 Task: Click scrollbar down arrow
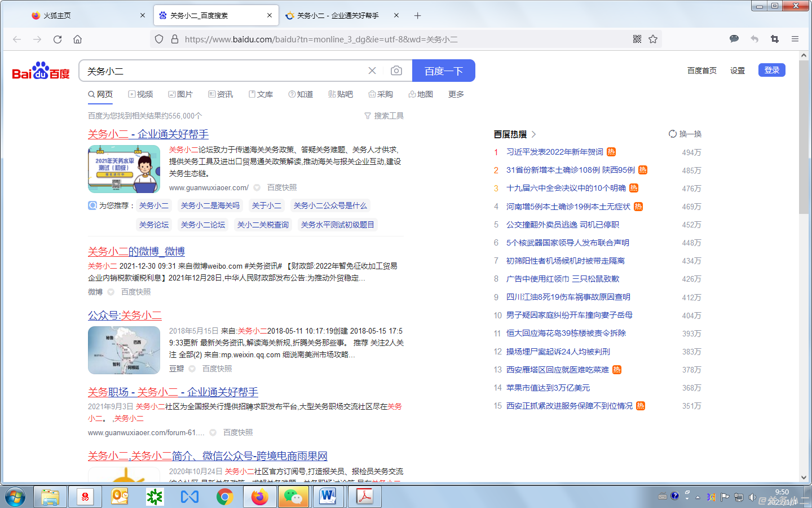804,478
